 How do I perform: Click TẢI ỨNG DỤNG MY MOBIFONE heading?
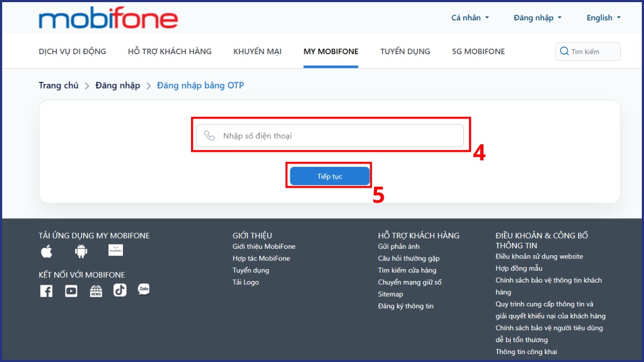94,235
